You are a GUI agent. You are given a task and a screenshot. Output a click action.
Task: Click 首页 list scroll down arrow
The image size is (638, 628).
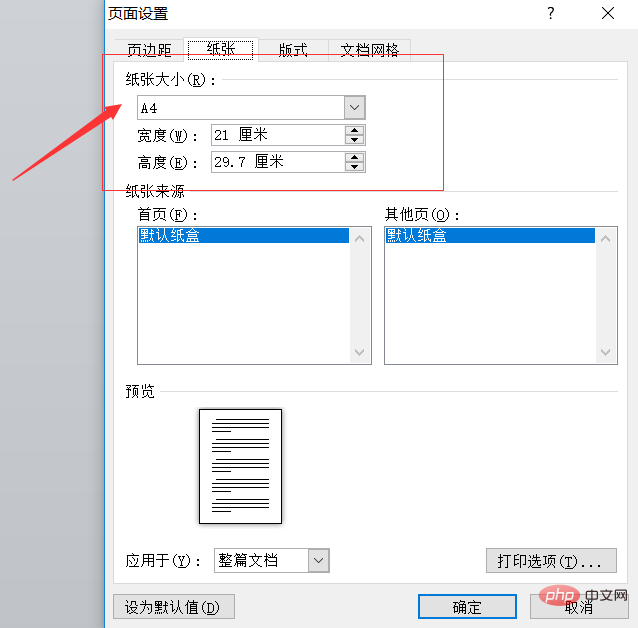pos(359,352)
